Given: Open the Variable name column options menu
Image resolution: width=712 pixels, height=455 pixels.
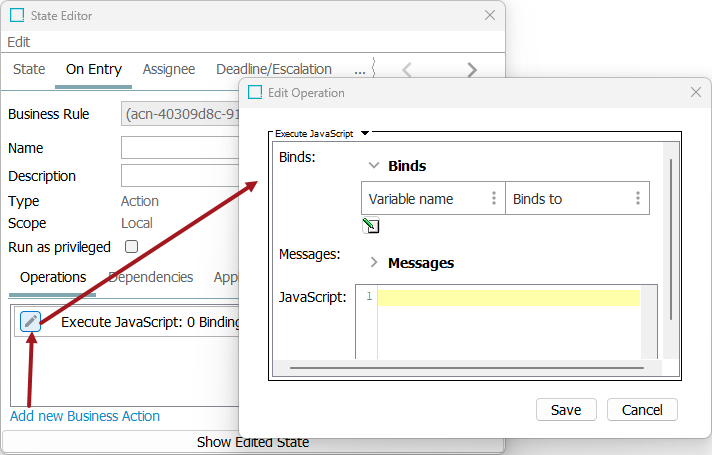Looking at the screenshot, I should click(x=494, y=198).
